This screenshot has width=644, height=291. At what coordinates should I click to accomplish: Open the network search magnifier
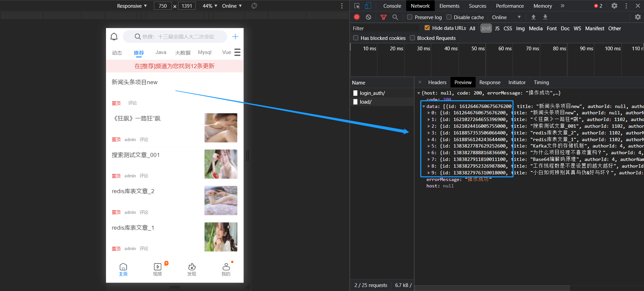pos(395,17)
